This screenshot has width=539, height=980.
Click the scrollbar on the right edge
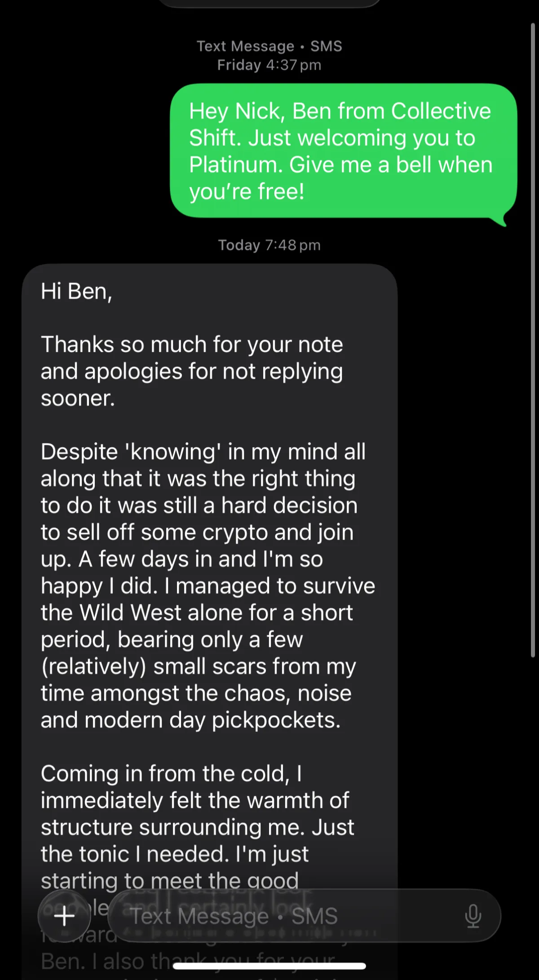(533, 341)
